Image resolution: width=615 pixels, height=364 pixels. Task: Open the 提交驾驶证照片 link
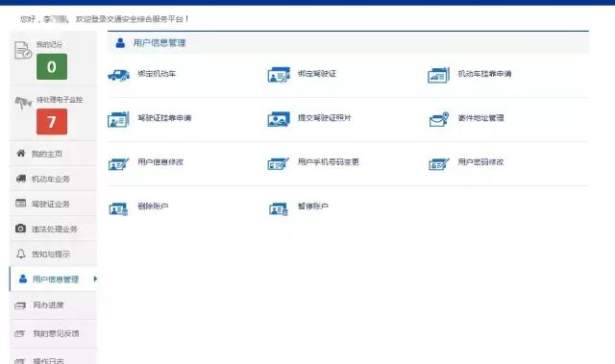(x=325, y=117)
